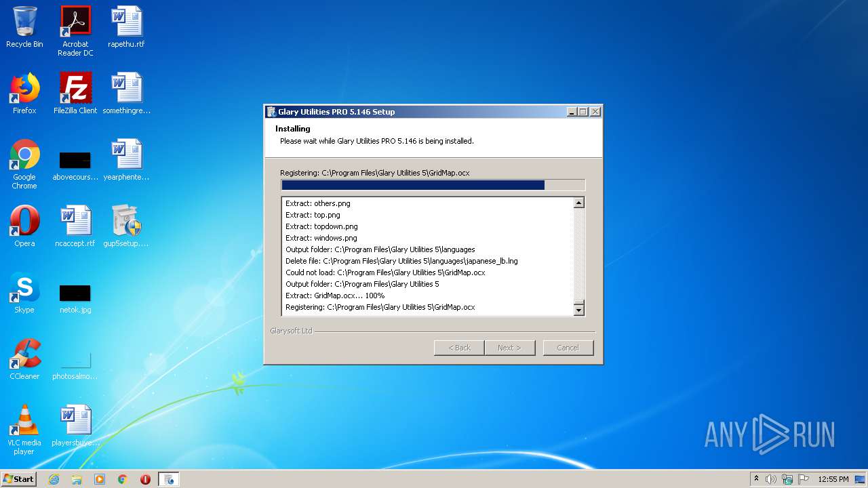Viewport: 868px width, 488px height.
Task: Open the Action Center flag tray icon
Action: (x=804, y=479)
